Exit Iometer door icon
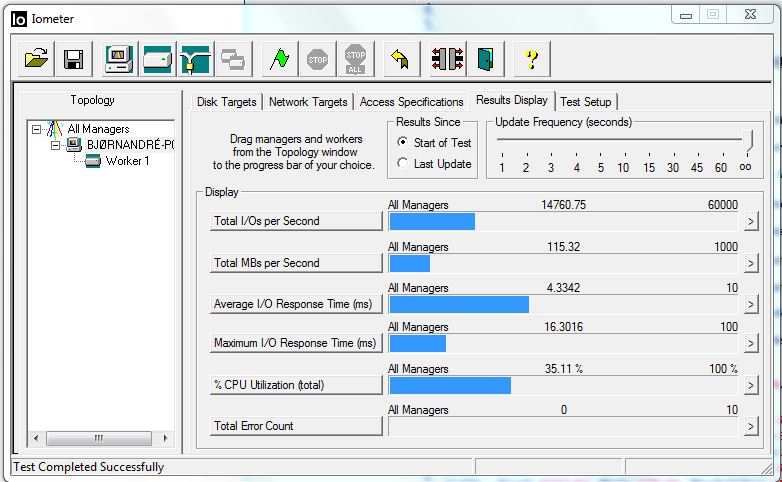 click(x=486, y=59)
